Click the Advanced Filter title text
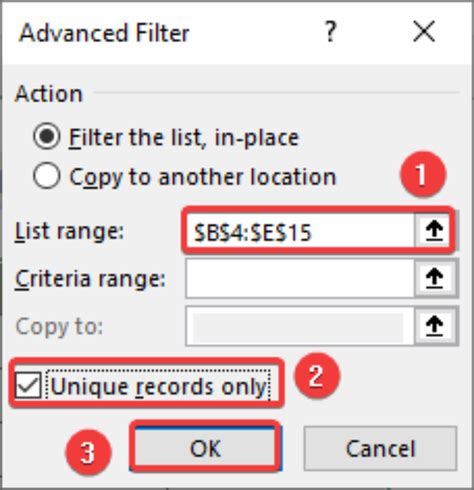Viewport: 474px width, 490px height. point(104,33)
